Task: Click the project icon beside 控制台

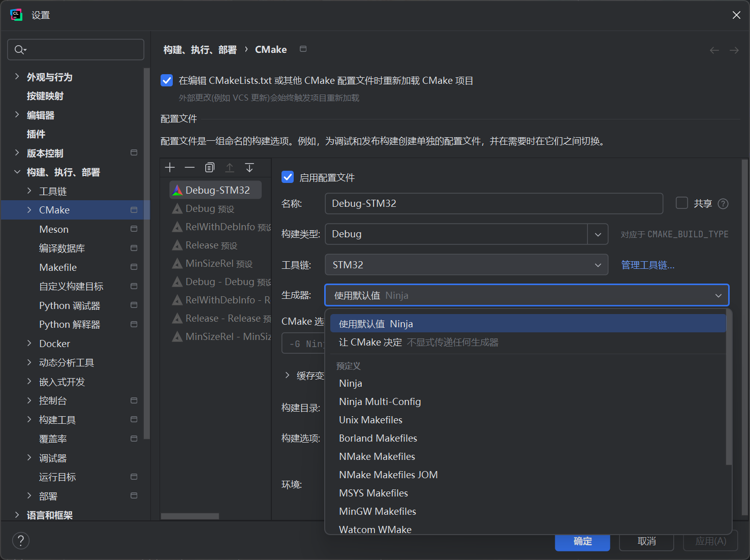Action: pos(134,400)
